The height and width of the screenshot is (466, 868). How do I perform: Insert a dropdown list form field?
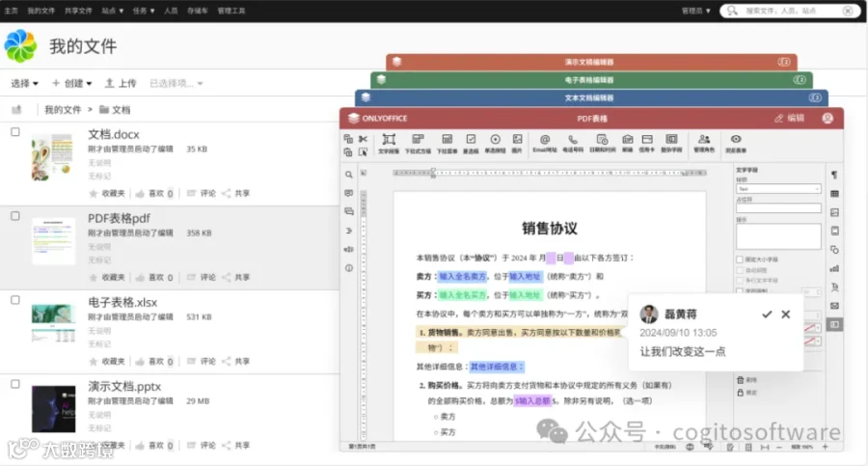click(x=447, y=144)
